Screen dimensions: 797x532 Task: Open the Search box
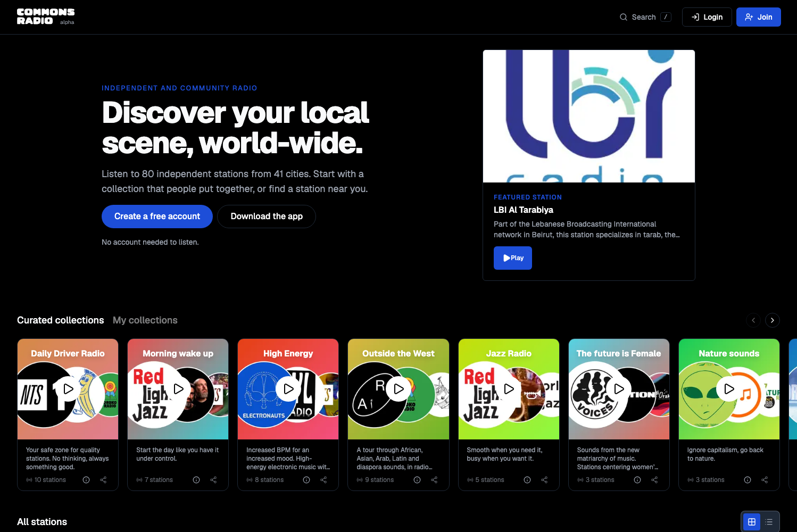click(x=645, y=17)
